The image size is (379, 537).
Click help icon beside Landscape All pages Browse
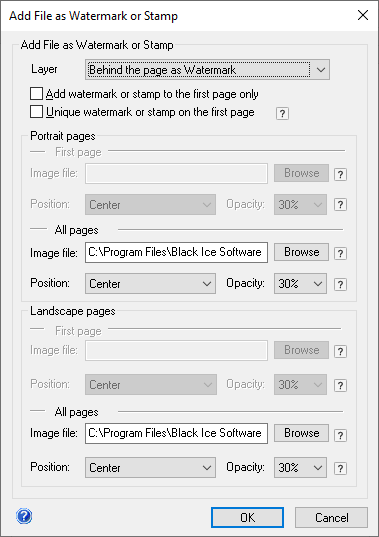(x=340, y=435)
